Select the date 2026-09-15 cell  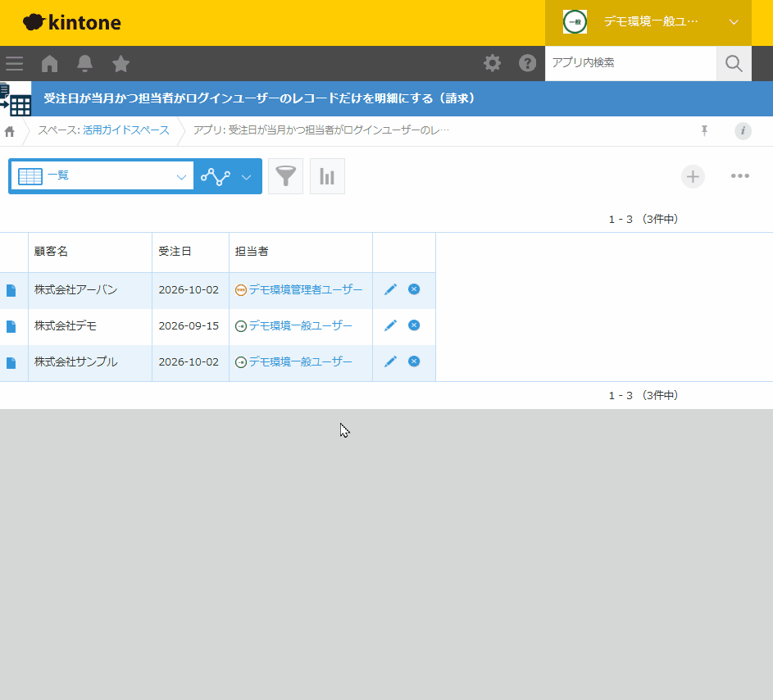click(x=189, y=326)
